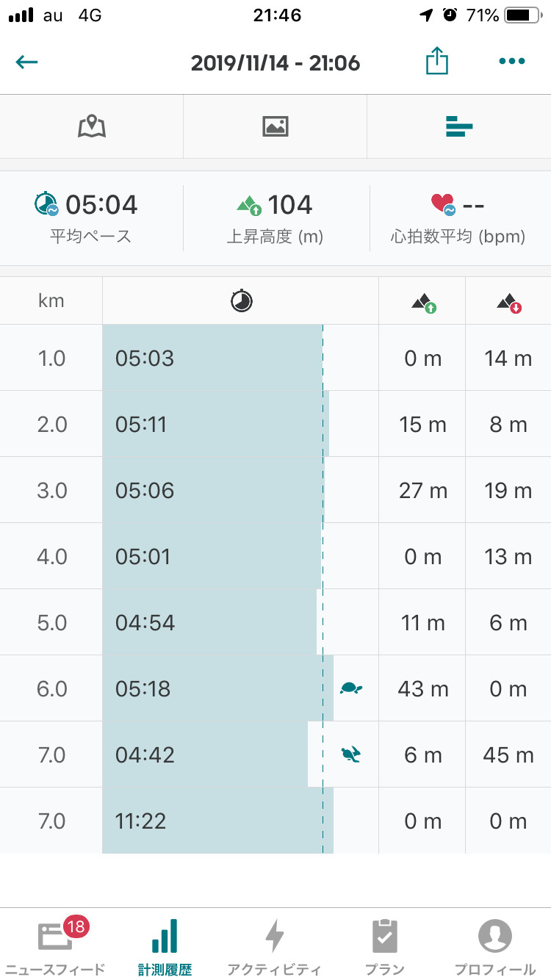This screenshot has width=551, height=980.
Task: Open the 計測履歴 history tab
Action: click(165, 945)
